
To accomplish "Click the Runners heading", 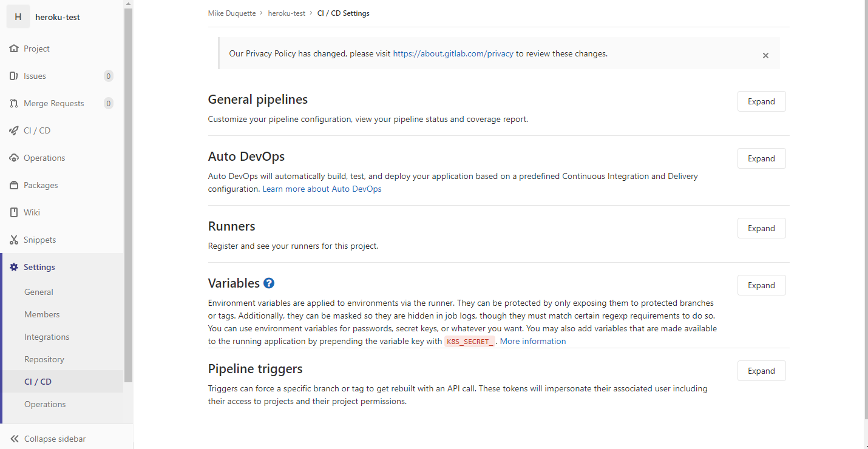I will coord(232,226).
